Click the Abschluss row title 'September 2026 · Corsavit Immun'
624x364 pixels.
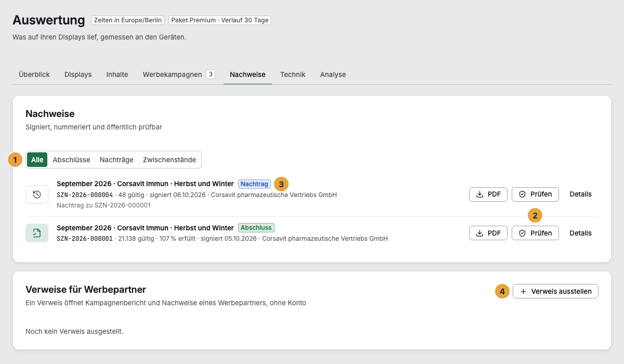pyautogui.click(x=145, y=228)
